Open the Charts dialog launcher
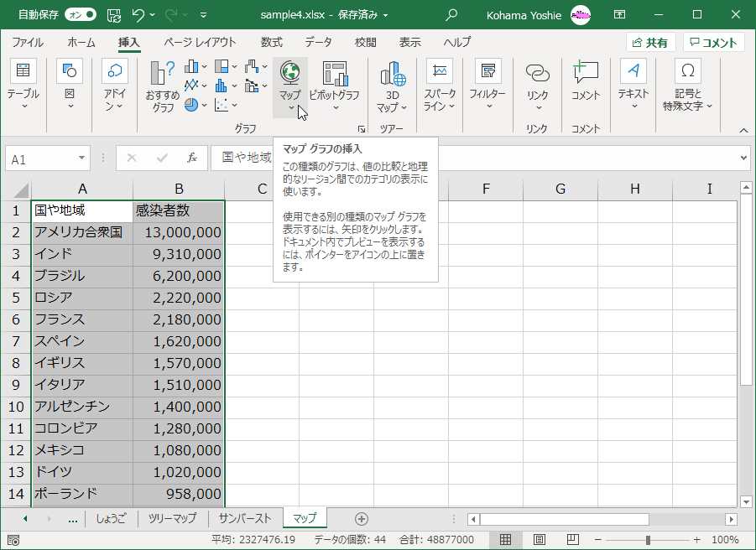 coord(362,128)
